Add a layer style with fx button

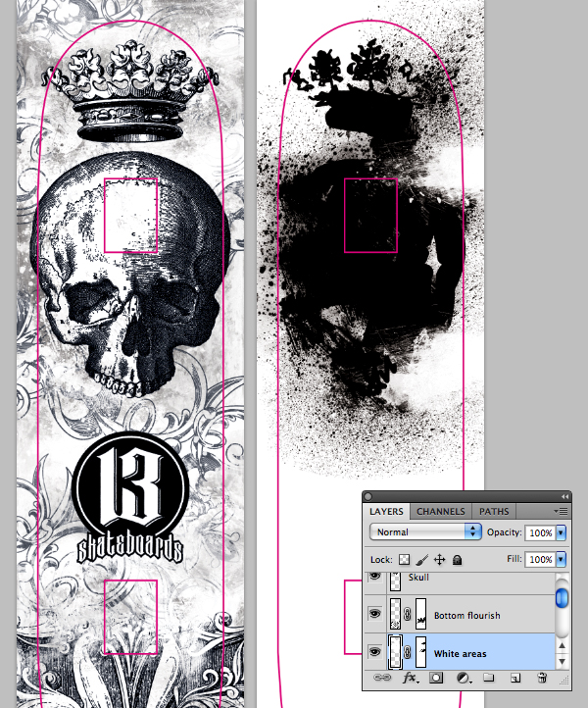tap(410, 678)
